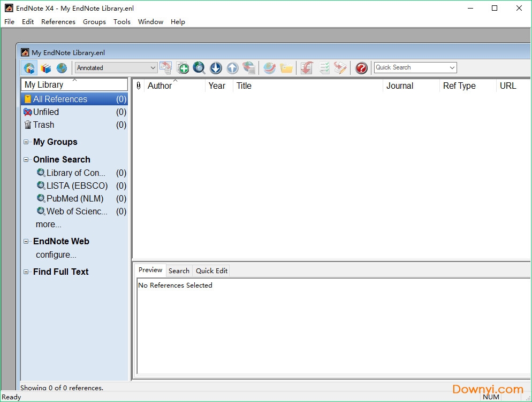Open the References menu
Viewport: 532px width, 402px height.
coord(58,22)
